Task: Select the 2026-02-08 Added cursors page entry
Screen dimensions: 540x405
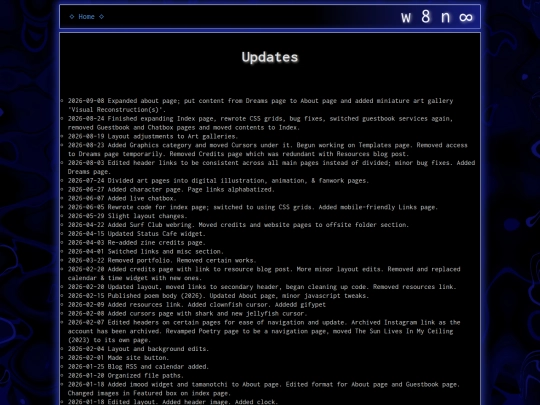Action: click(186, 313)
